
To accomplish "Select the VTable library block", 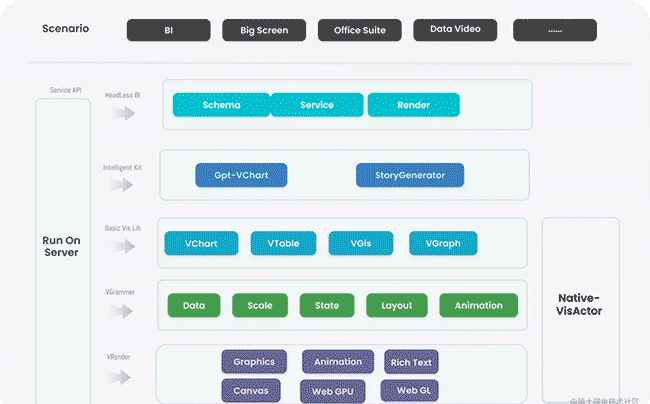I will pos(283,243).
